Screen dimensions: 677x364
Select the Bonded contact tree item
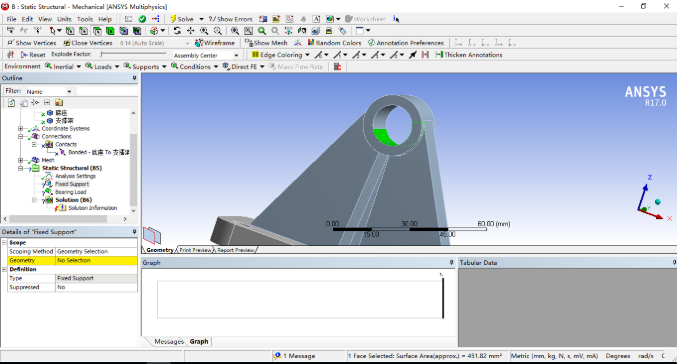coord(98,152)
